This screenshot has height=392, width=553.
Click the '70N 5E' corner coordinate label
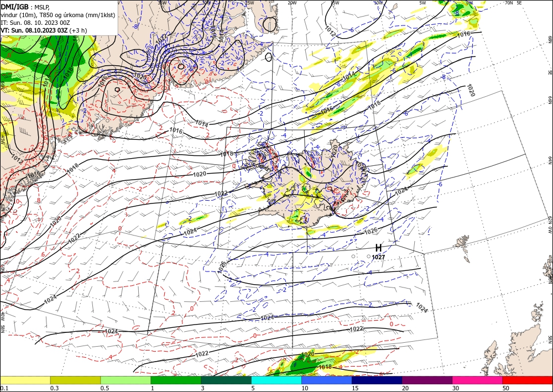point(513,3)
